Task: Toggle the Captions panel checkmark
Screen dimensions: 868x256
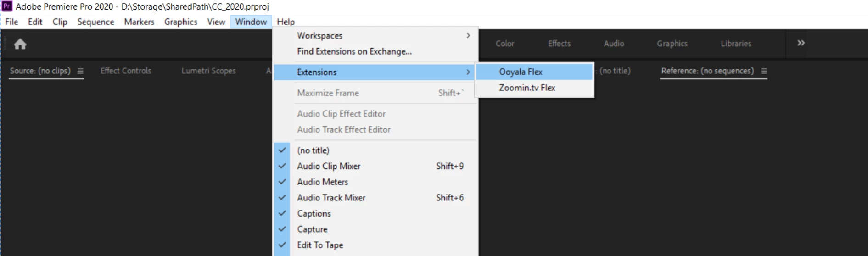Action: point(282,213)
